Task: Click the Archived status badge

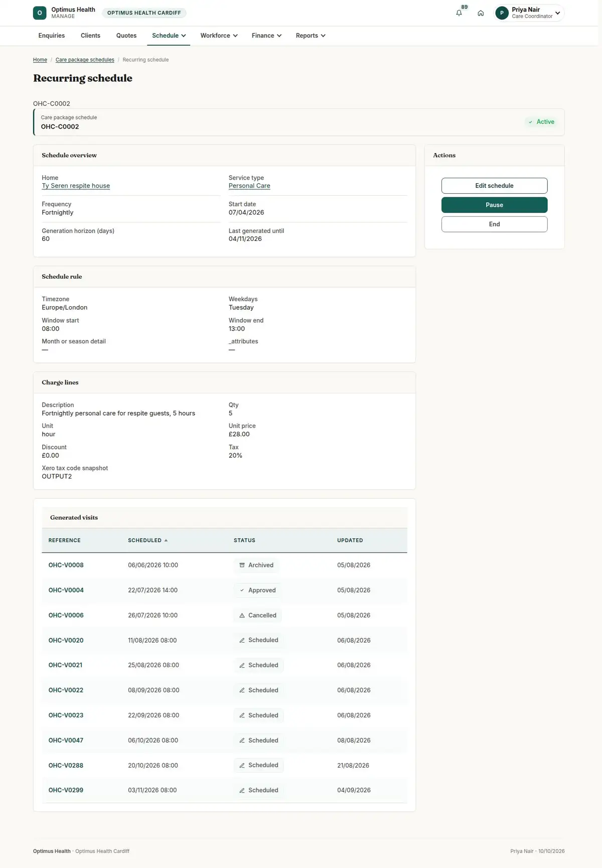Action: pyautogui.click(x=256, y=565)
